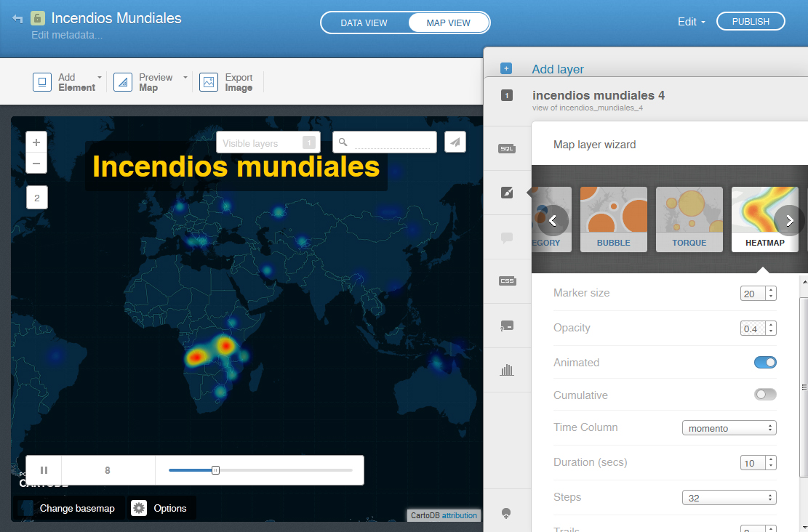Viewport: 808px width, 532px height.
Task: Click the blue plus Add layer icon
Action: point(506,68)
